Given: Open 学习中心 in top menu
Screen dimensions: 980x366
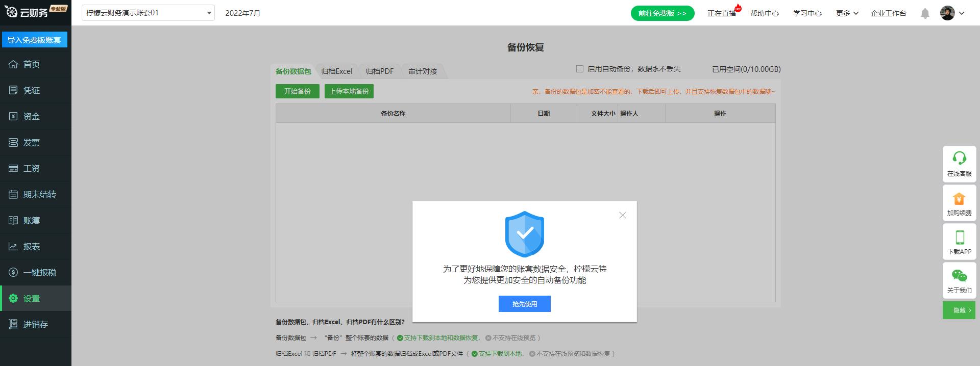Looking at the screenshot, I should tap(807, 13).
